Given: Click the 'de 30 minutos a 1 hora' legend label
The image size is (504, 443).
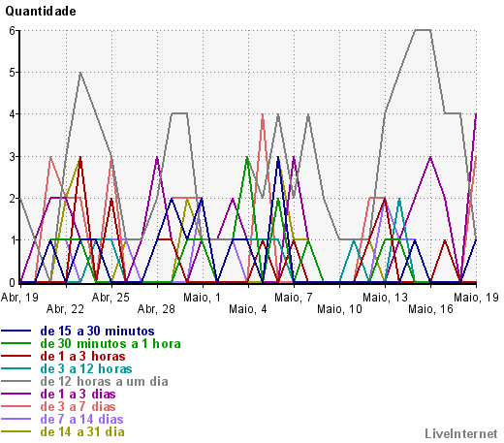Looking at the screenshot, I should pos(110,343).
